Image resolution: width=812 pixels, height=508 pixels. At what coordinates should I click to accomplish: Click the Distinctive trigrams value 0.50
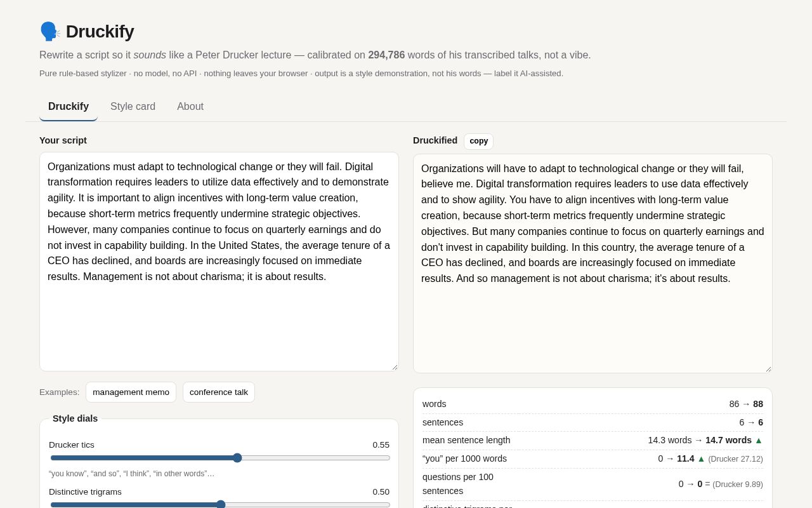pyautogui.click(x=381, y=491)
